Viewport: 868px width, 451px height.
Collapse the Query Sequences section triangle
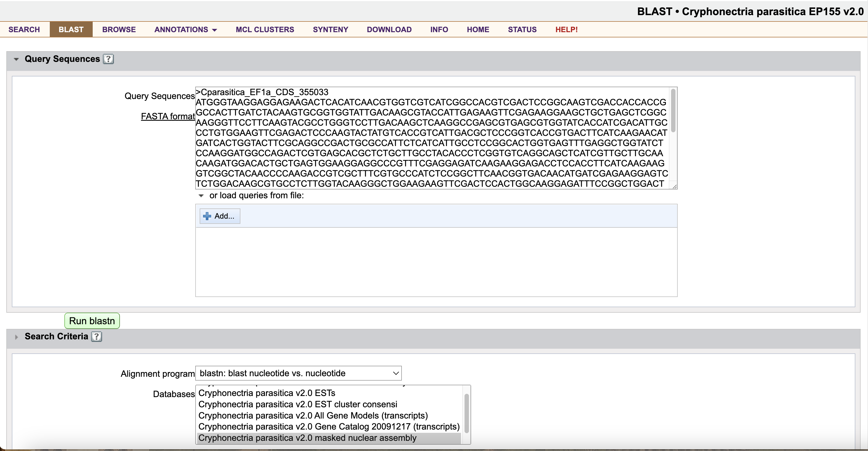click(16, 59)
